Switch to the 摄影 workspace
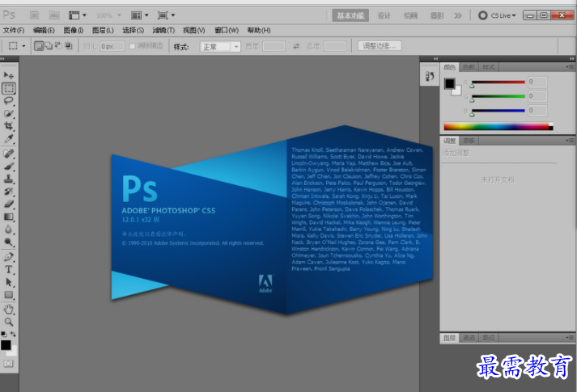Viewport: 577px width, 392px height. point(437,15)
